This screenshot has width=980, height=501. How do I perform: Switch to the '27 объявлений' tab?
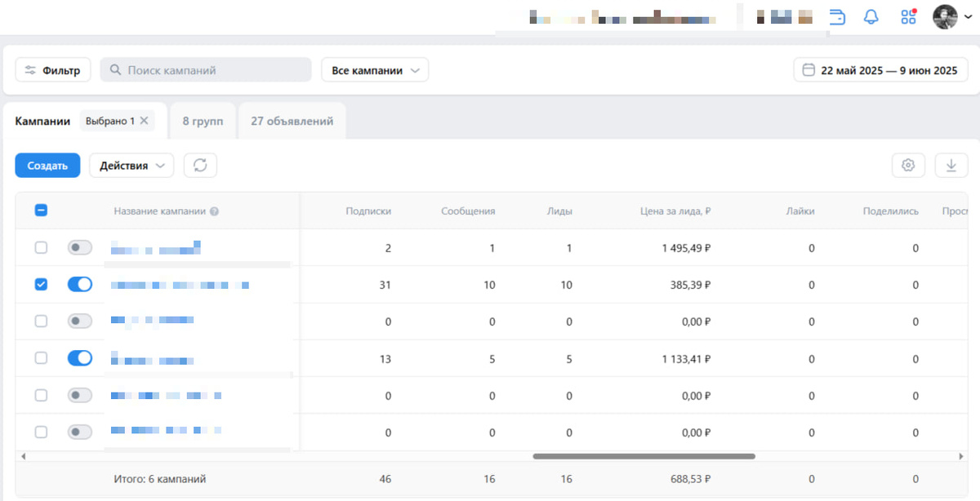pyautogui.click(x=292, y=121)
